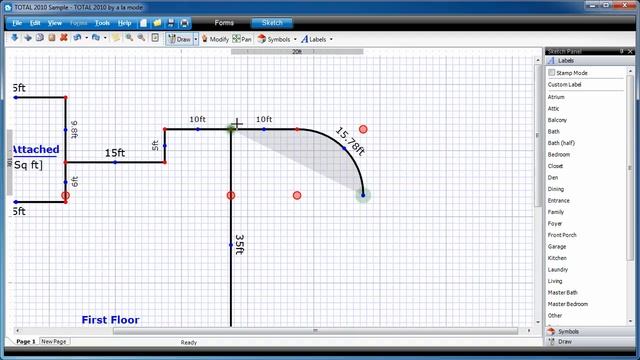Click the 35ft wall dimension label

point(239,244)
